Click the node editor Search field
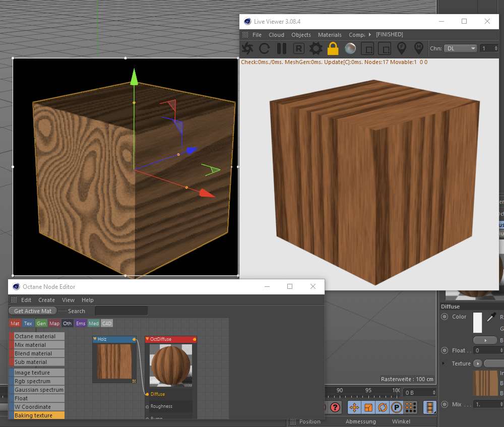Screen dimensions: 504x427 [x=121, y=311]
